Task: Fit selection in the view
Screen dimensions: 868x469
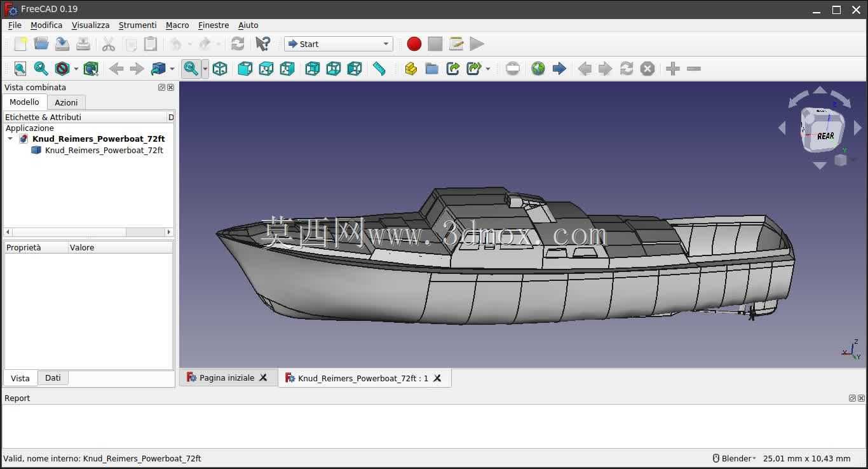Action: [x=41, y=69]
